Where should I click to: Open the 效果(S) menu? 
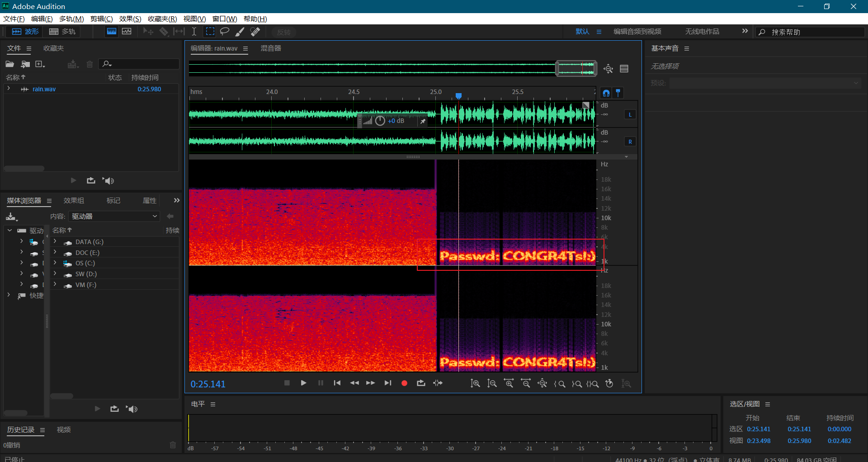[x=130, y=19]
